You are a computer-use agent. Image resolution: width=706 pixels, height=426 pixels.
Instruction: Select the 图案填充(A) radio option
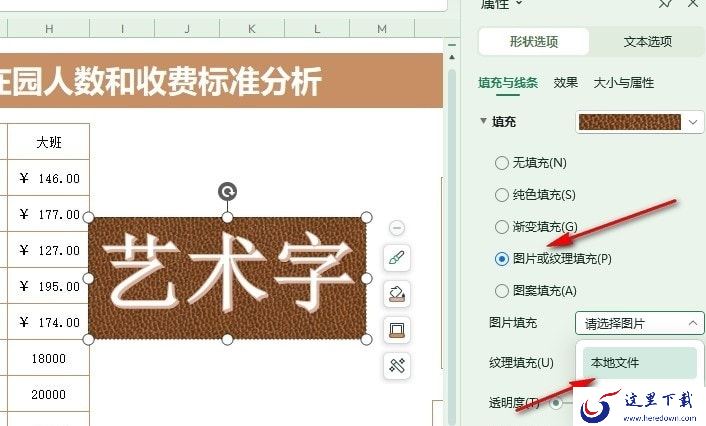(x=502, y=291)
